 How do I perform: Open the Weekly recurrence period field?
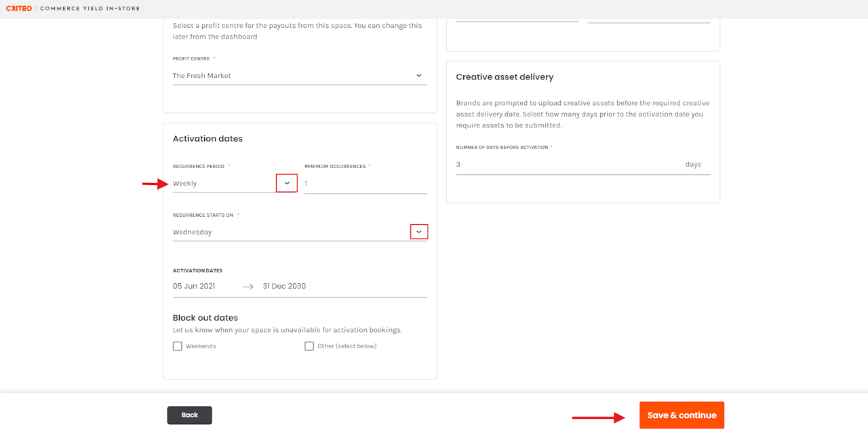[222, 184]
